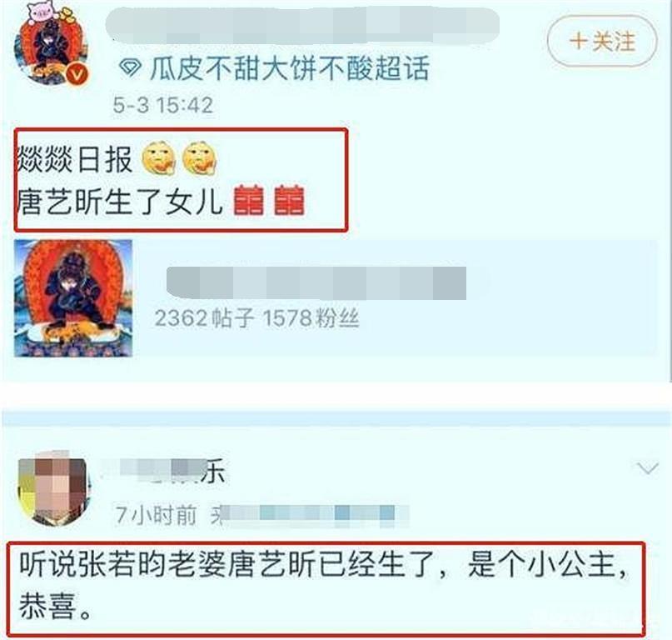Tap the first red 囍 emoji
Screen dimensions: 672x640
pyautogui.click(x=249, y=200)
